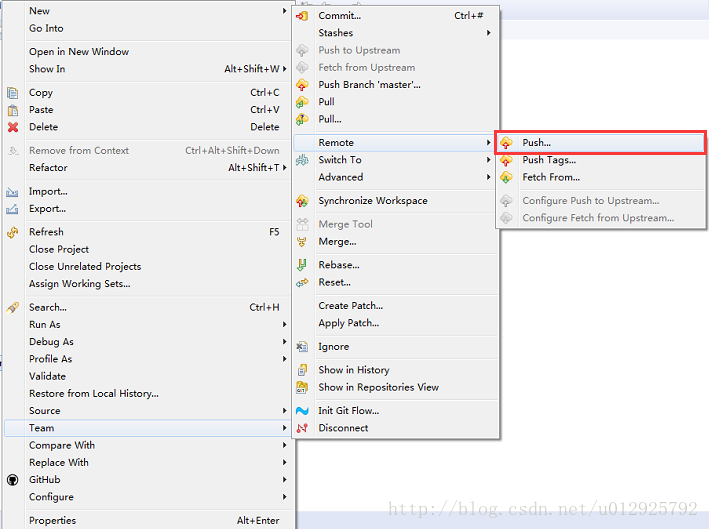Viewport: 709px width, 529px height.
Task: Click the Merge... icon
Action: 302,242
